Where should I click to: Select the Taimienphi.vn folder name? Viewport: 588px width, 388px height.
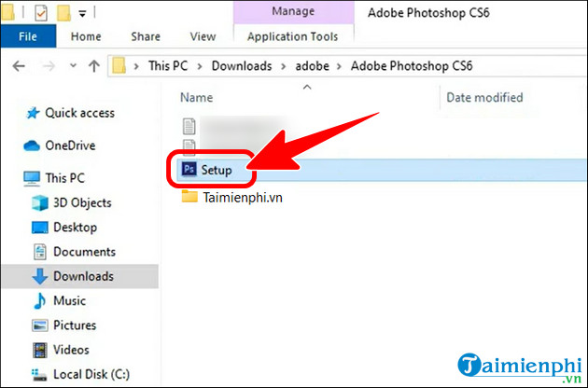coord(243,198)
